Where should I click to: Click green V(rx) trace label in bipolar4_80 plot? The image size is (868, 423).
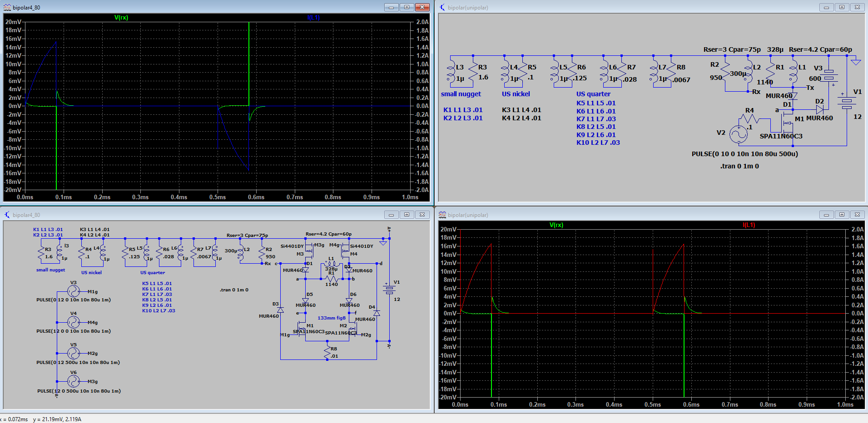pos(121,18)
